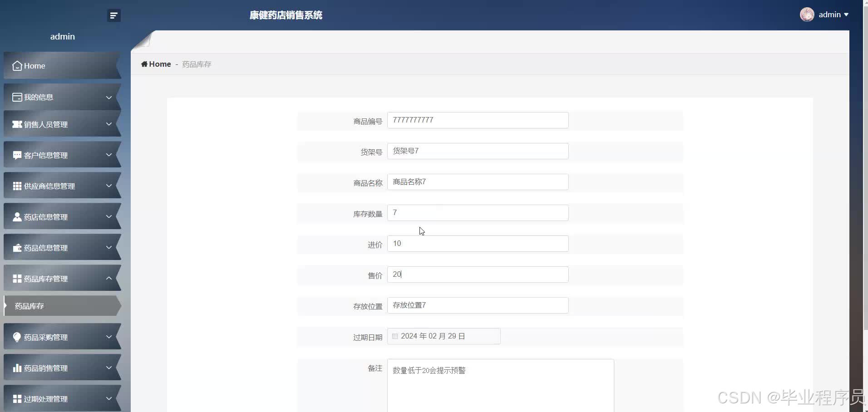Viewport: 868px width, 412px height.
Task: Expand 供应商信息管理 chevron
Action: [109, 186]
